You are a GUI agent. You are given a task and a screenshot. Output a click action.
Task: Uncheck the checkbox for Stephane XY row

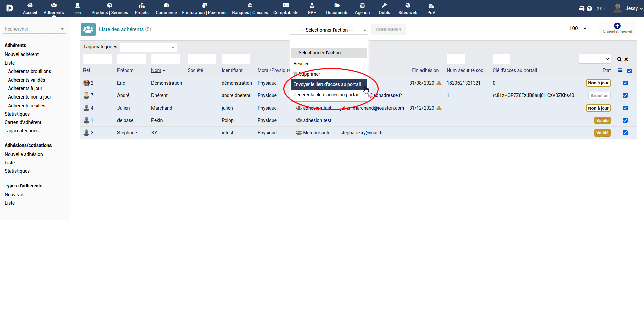click(x=625, y=133)
